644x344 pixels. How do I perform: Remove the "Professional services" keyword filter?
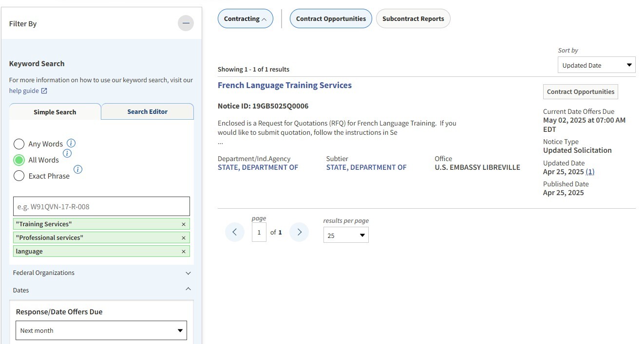(x=183, y=237)
